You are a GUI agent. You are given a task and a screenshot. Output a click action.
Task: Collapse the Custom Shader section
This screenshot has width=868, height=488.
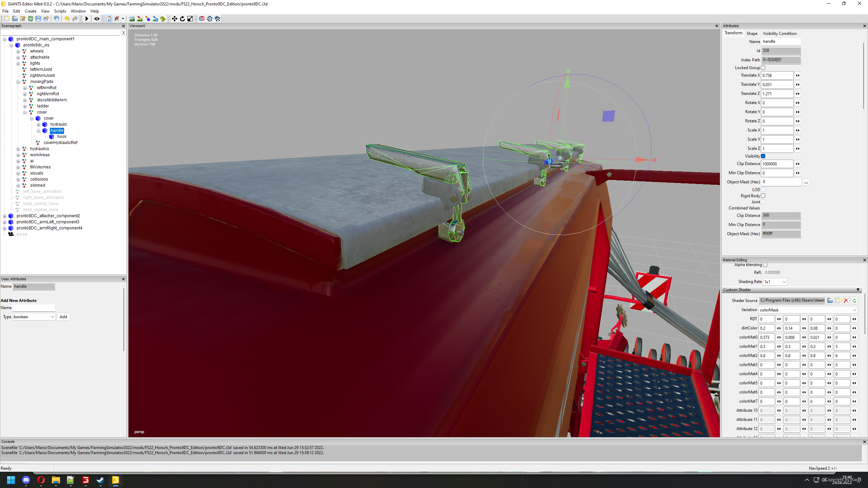point(858,290)
